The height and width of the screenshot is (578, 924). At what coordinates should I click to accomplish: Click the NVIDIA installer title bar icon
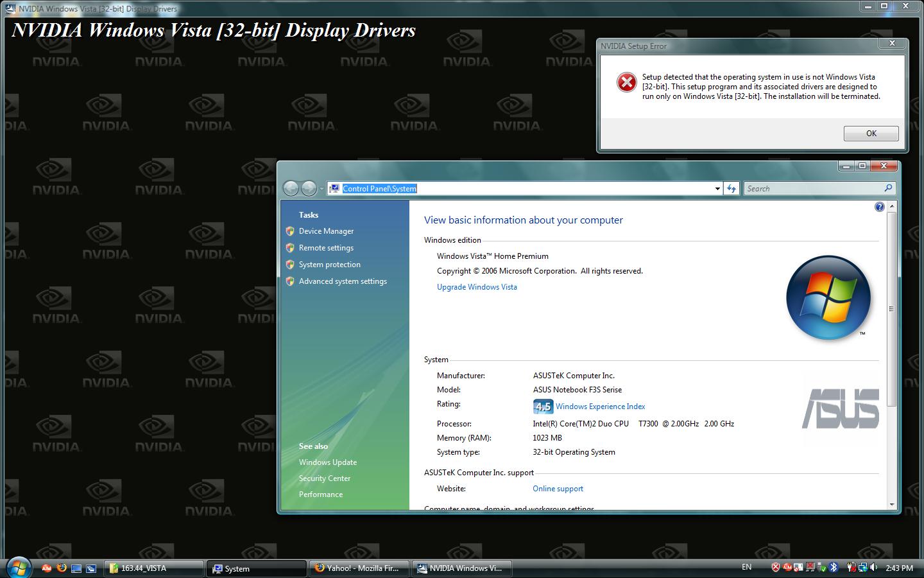pos(11,9)
